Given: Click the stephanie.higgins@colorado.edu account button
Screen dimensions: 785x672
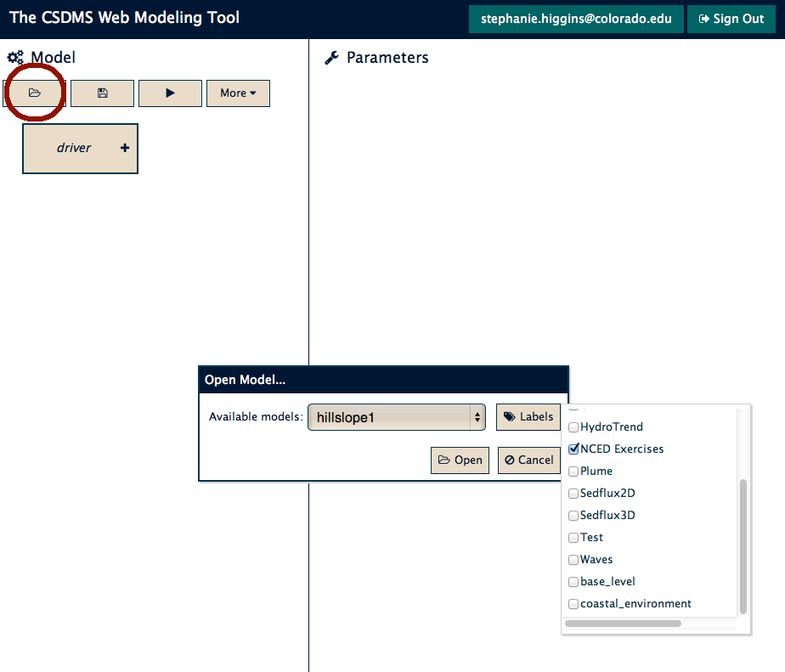Looking at the screenshot, I should tap(576, 19).
